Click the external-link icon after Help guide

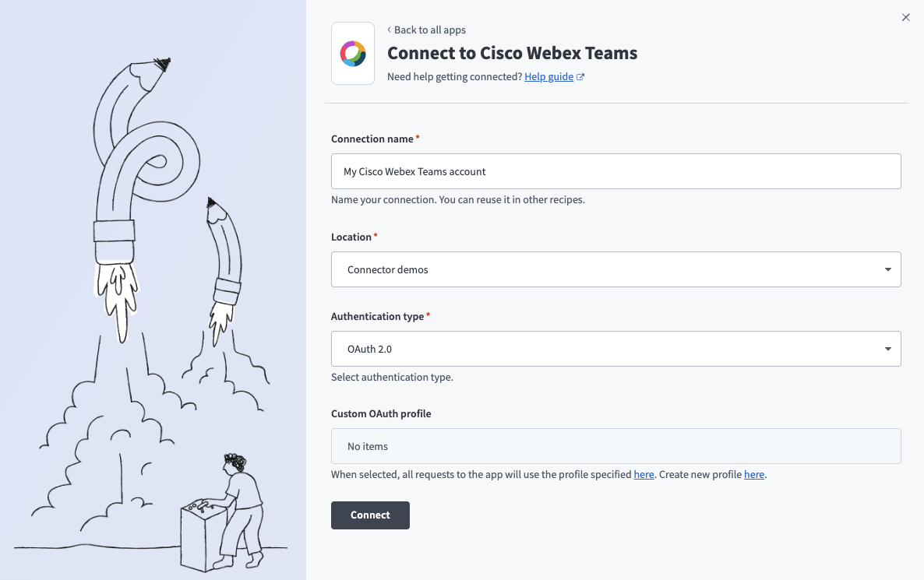tap(579, 76)
